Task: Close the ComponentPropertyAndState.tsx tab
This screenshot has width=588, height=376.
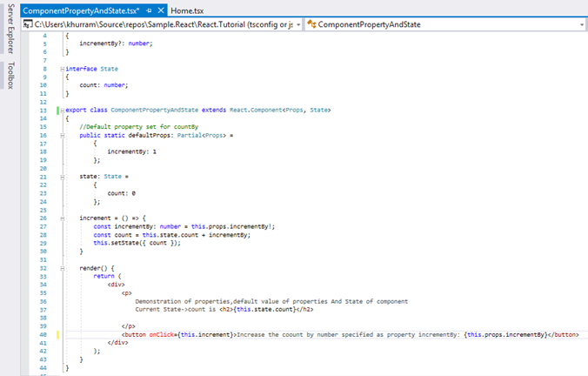Action: pos(161,10)
